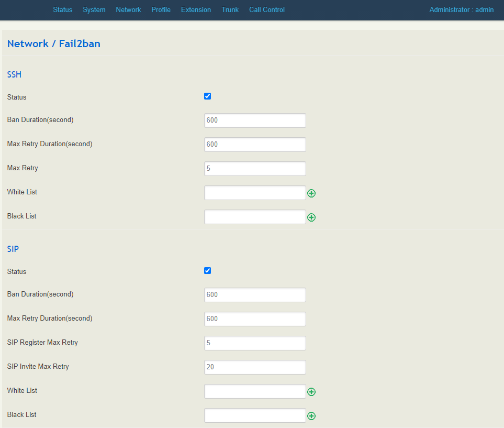504x428 pixels.
Task: Click the Administrator admin account link
Action: [461, 10]
